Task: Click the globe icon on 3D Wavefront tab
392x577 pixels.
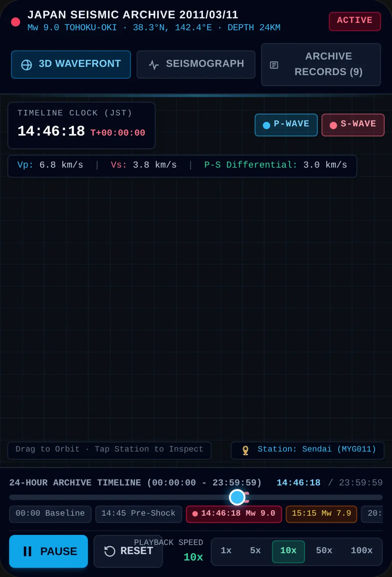Action: click(26, 65)
